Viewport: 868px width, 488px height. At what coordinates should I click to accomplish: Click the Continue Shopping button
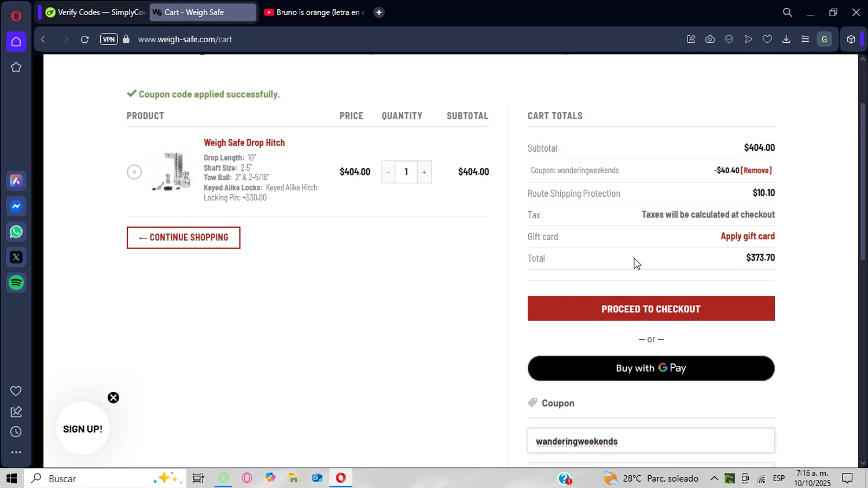(x=183, y=237)
